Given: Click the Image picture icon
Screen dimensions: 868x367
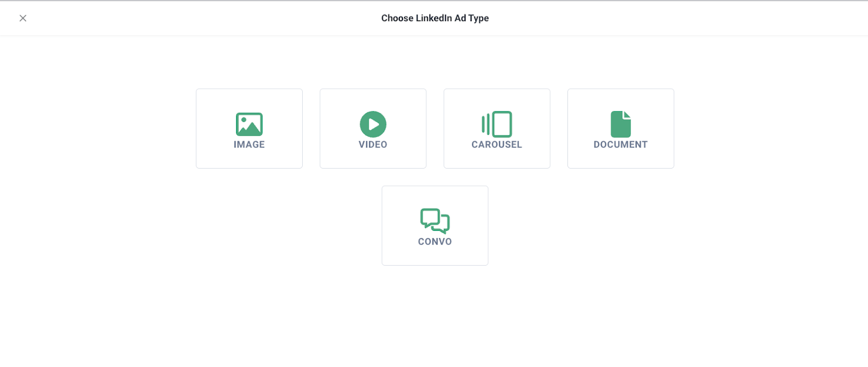Looking at the screenshot, I should [249, 124].
